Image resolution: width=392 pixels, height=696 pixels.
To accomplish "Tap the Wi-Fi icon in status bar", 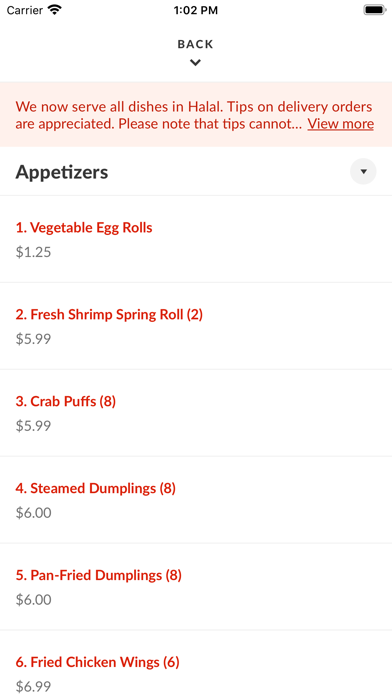I will (55, 10).
